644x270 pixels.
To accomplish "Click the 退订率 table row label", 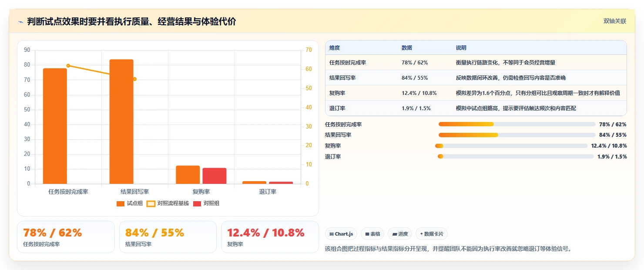I will point(337,108).
